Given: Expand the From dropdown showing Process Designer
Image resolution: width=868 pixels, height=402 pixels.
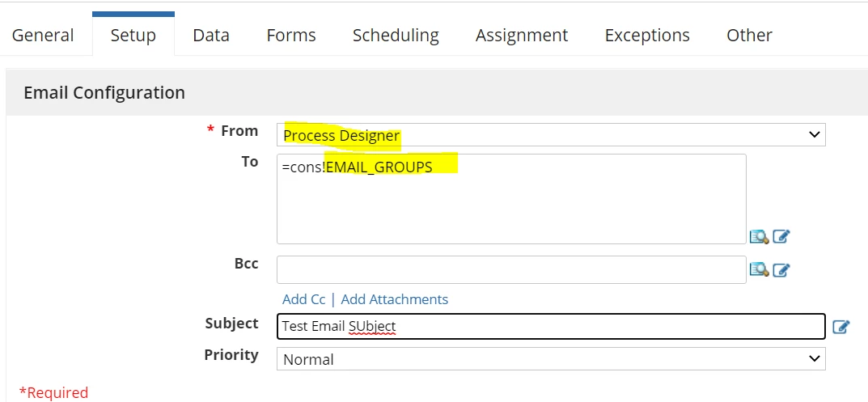Looking at the screenshot, I should coord(551,134).
